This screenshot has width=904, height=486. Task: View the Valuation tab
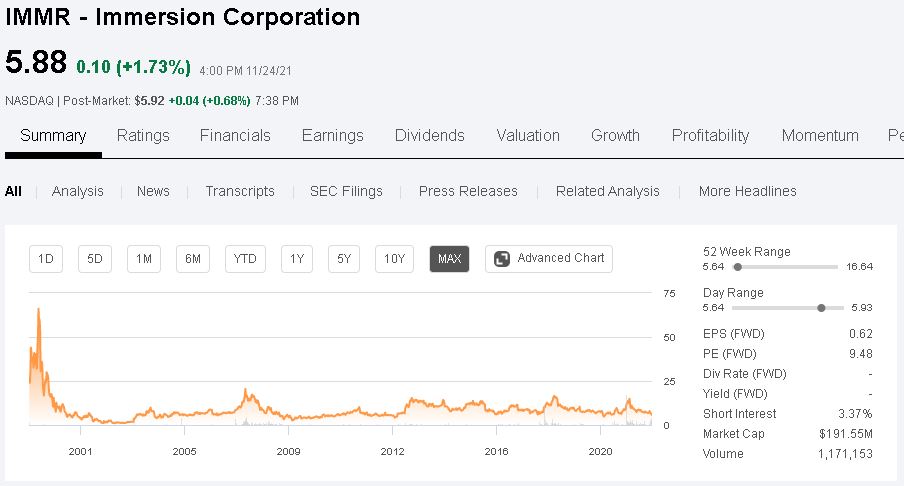(528, 135)
